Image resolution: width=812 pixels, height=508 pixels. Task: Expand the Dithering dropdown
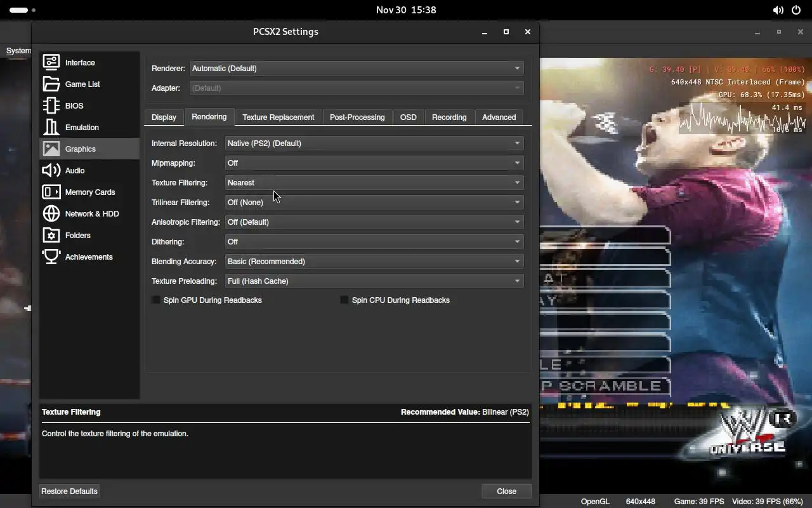tap(374, 241)
